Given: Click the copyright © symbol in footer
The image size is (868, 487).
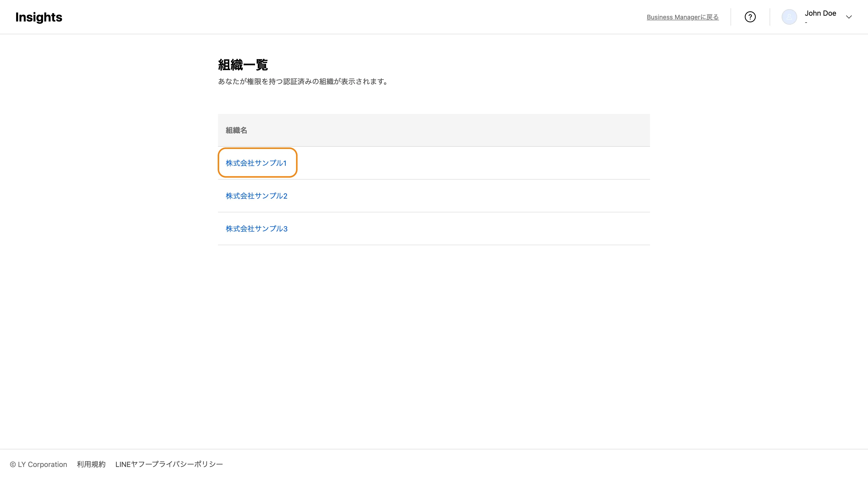Looking at the screenshot, I should [x=13, y=465].
